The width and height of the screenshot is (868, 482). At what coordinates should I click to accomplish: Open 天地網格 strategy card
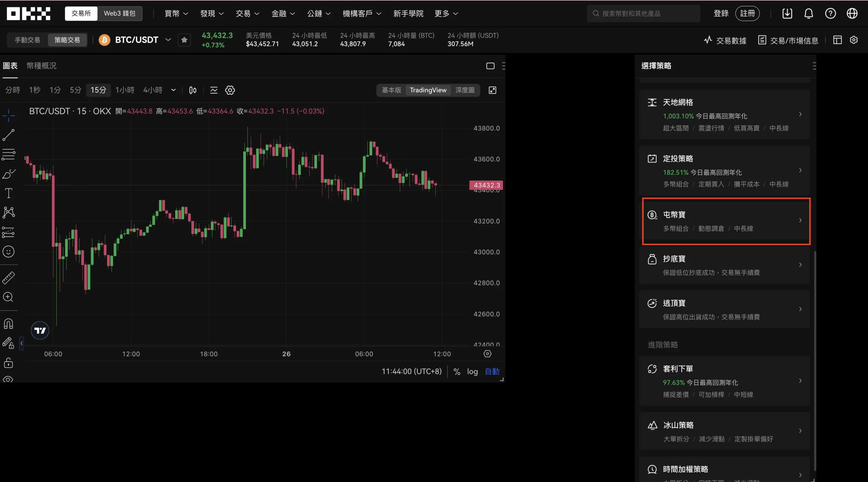725,114
